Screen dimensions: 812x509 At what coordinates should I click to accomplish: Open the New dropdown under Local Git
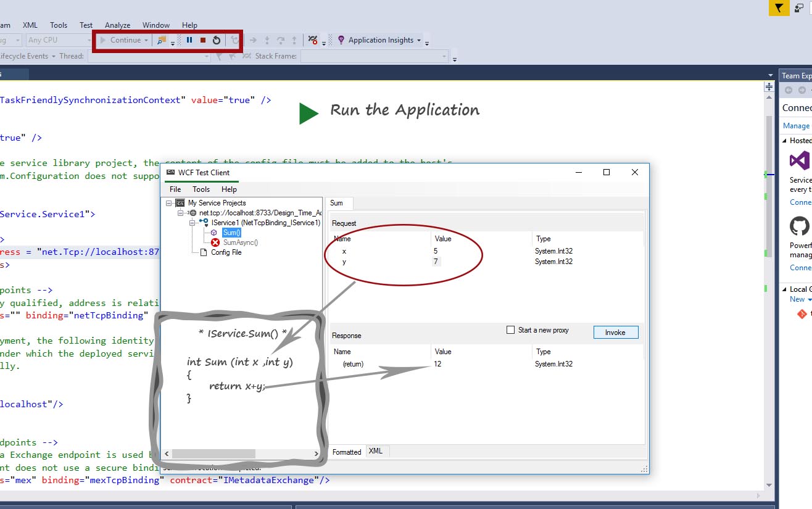coord(800,299)
